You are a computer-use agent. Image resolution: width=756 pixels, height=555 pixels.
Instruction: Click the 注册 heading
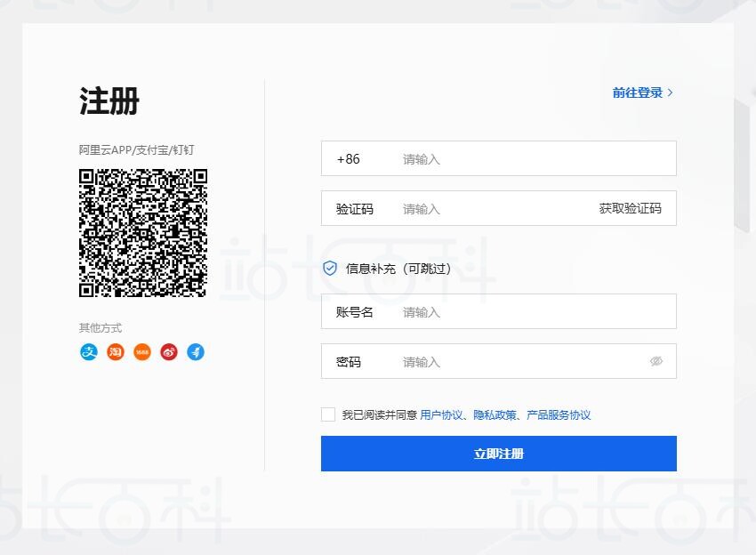pos(109,101)
